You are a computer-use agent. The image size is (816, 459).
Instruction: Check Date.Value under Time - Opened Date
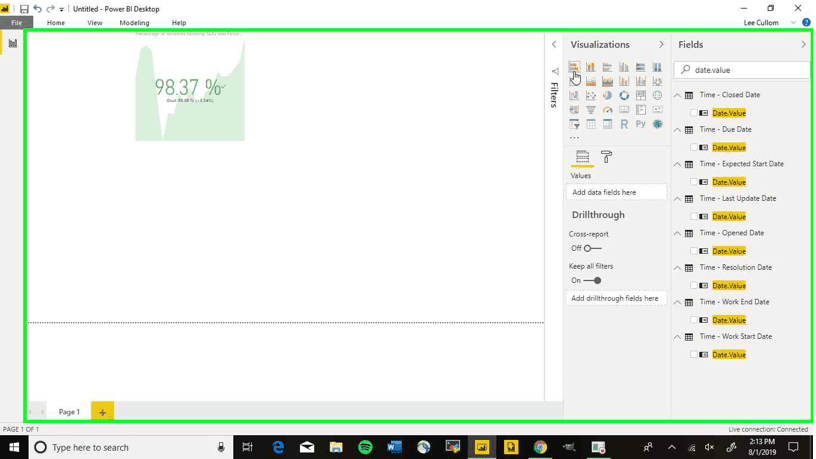pos(693,251)
